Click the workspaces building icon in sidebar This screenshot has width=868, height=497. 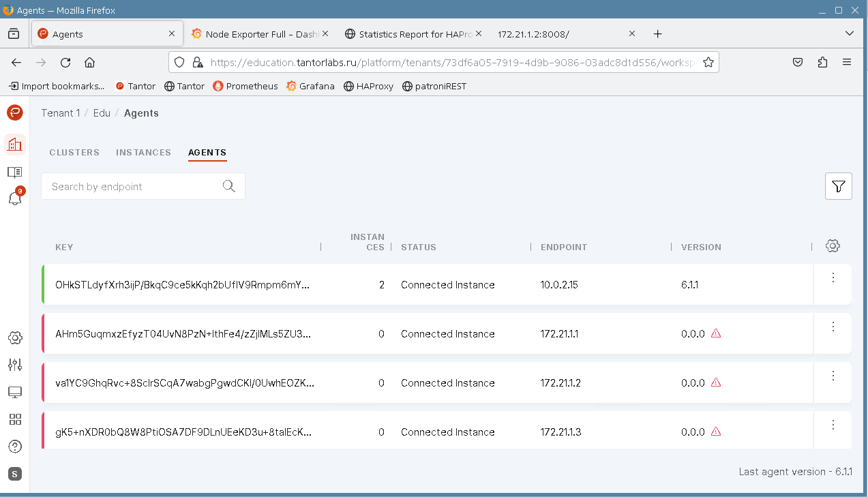[x=14, y=144]
